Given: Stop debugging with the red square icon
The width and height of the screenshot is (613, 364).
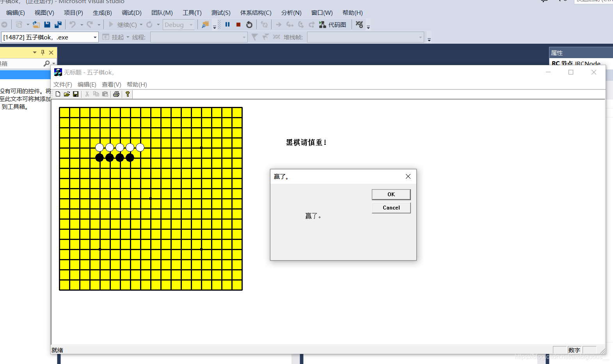Looking at the screenshot, I should pos(238,25).
